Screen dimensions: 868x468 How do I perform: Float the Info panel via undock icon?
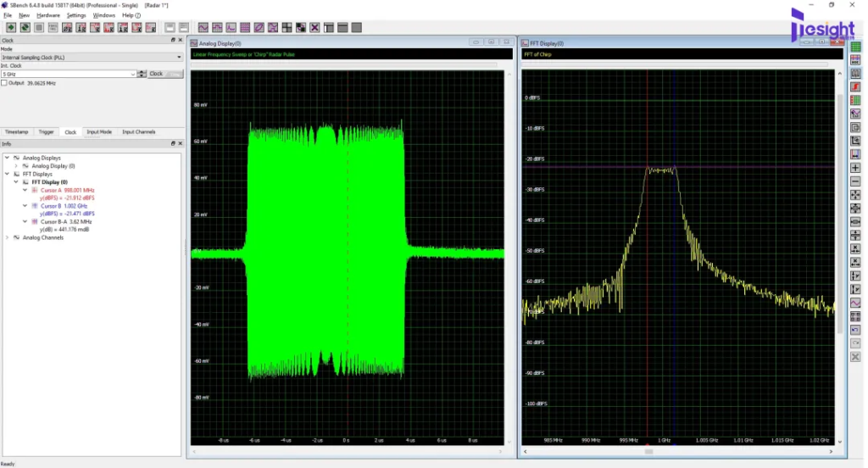[173, 143]
